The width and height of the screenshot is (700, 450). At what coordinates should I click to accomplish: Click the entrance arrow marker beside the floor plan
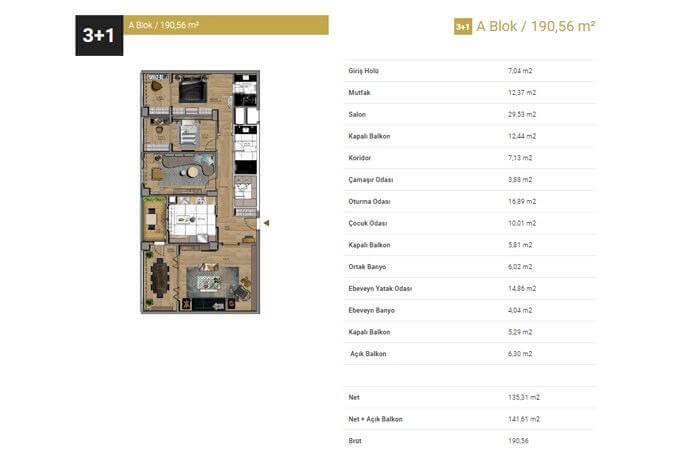point(265,223)
